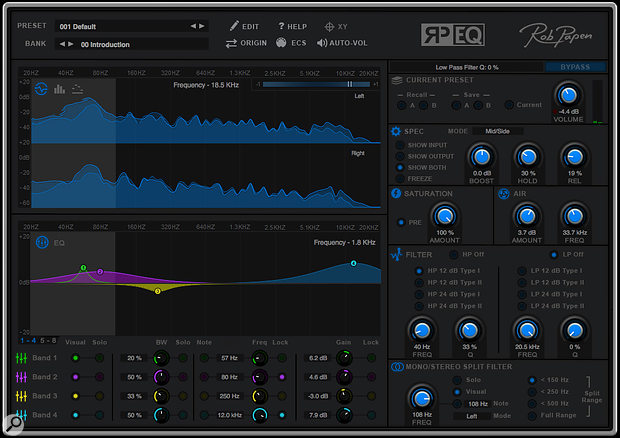Screen dimensions: 620x438
Task: Click the RP EQ logo
Action: (x=453, y=35)
